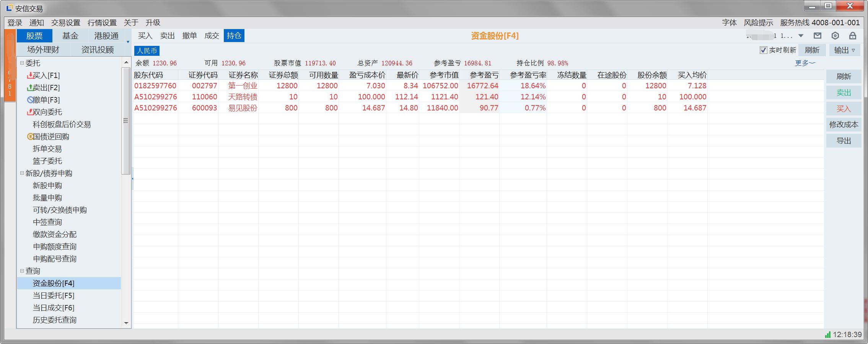Screen dimensions: 868x344
Task: Open 中签查询 in the tree
Action: coord(47,222)
